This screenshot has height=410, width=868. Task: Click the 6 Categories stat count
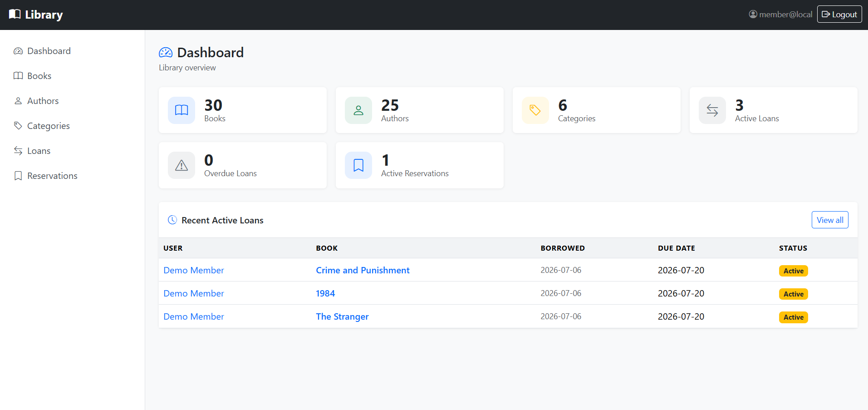[x=563, y=105]
